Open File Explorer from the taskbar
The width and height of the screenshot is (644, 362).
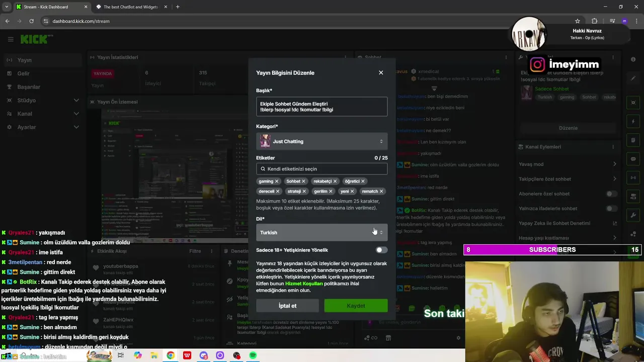click(x=154, y=355)
